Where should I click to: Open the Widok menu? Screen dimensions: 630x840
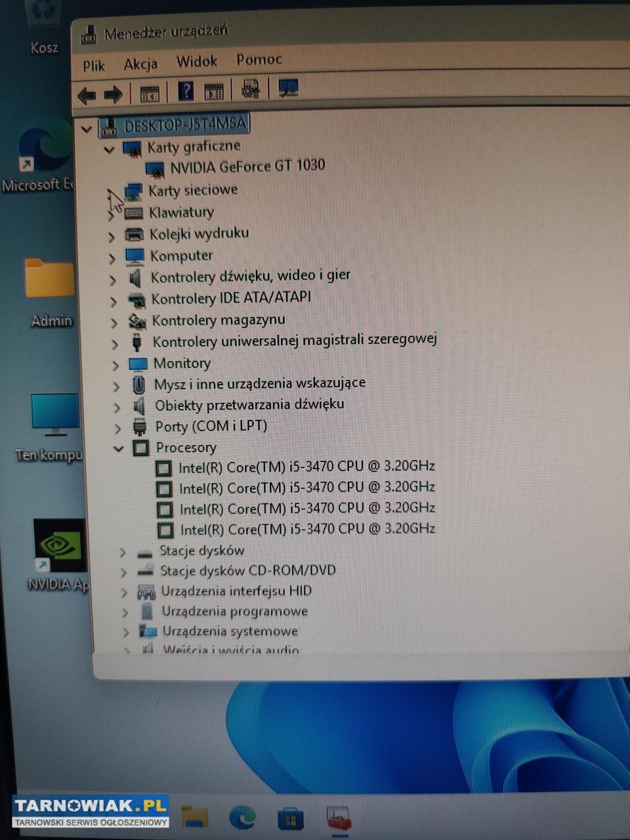(x=196, y=62)
